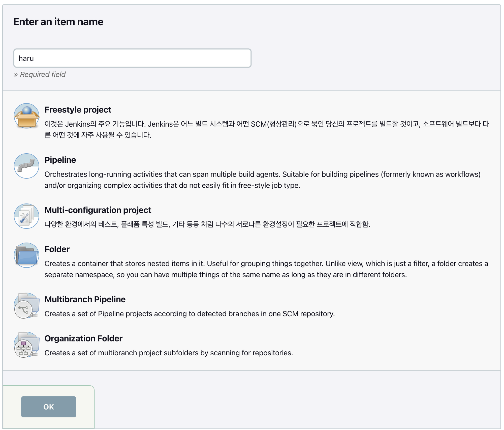Click the Korean description under Freestyle project

(x=267, y=129)
